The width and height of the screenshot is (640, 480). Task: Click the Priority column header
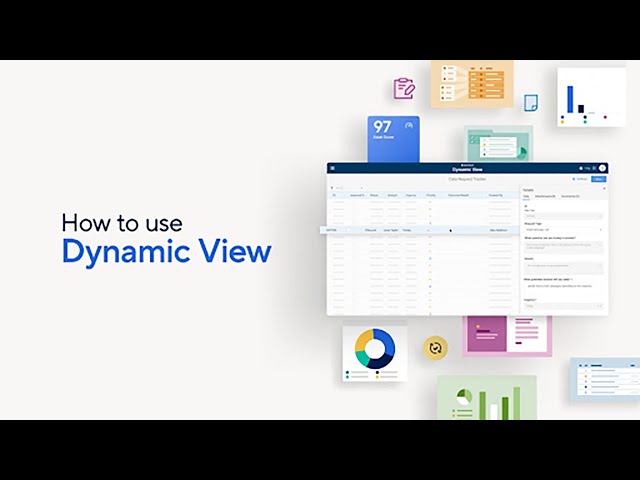tap(431, 196)
